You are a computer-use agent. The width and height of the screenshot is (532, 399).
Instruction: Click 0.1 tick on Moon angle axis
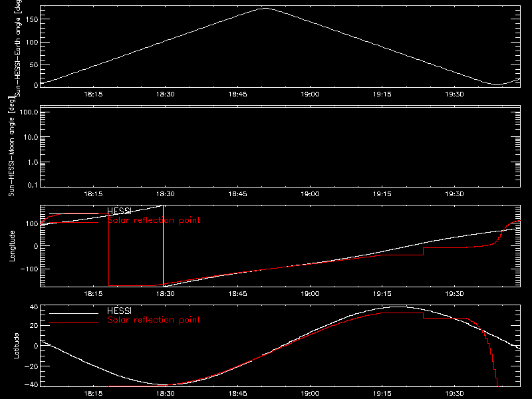click(33, 185)
